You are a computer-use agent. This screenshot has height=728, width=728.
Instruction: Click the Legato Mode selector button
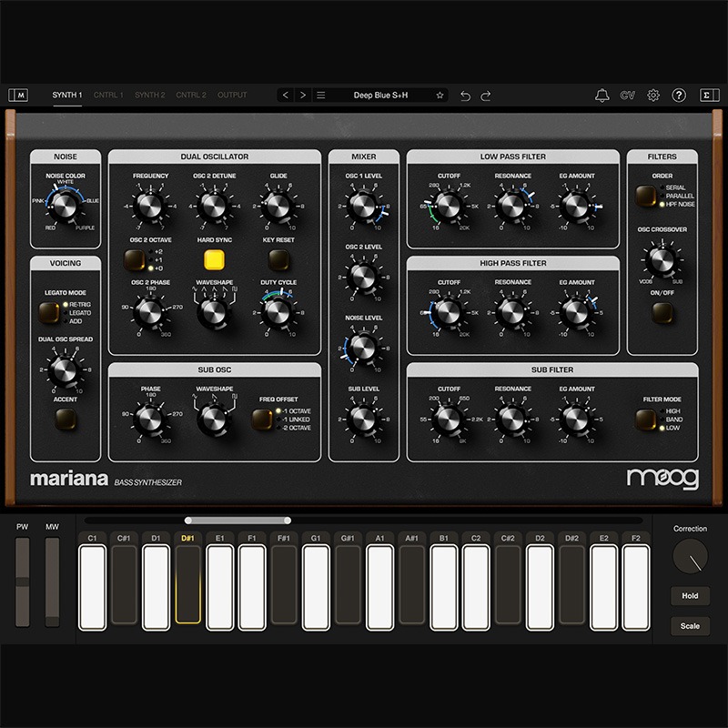click(x=49, y=312)
